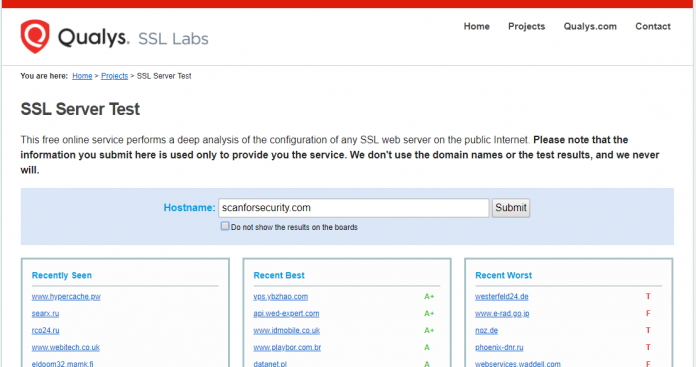Open www.webitech.co.uk in Recently Seen
Image resolution: width=696 pixels, height=367 pixels.
(x=66, y=347)
